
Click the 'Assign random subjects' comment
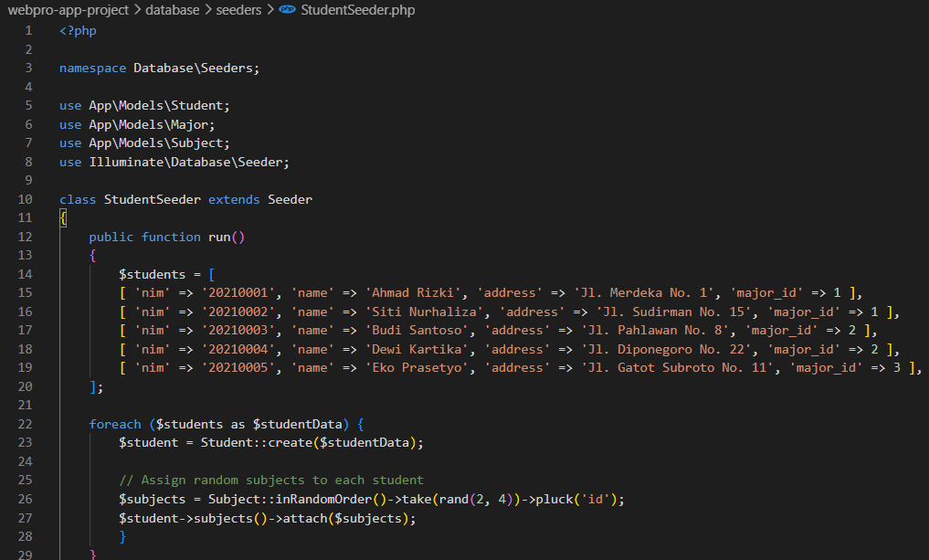click(x=271, y=480)
